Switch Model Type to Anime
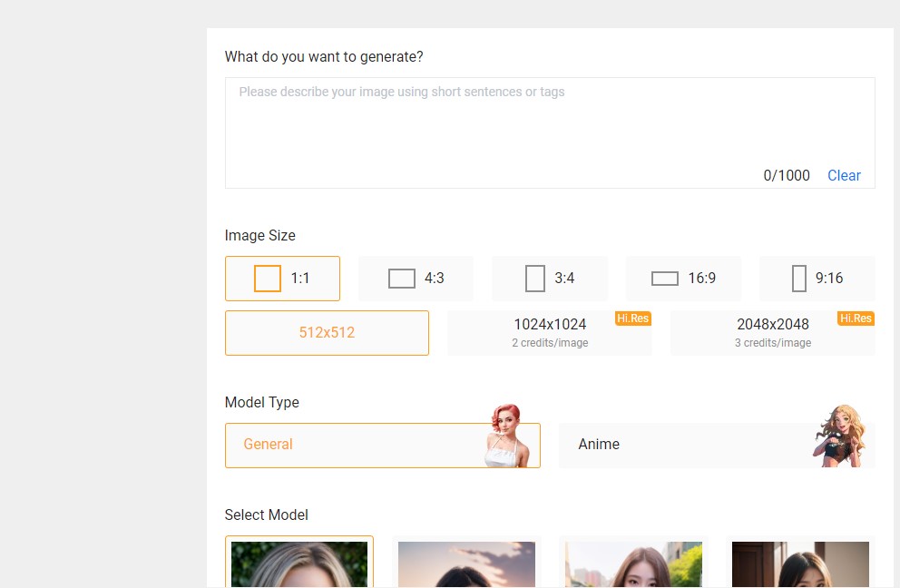 (717, 446)
